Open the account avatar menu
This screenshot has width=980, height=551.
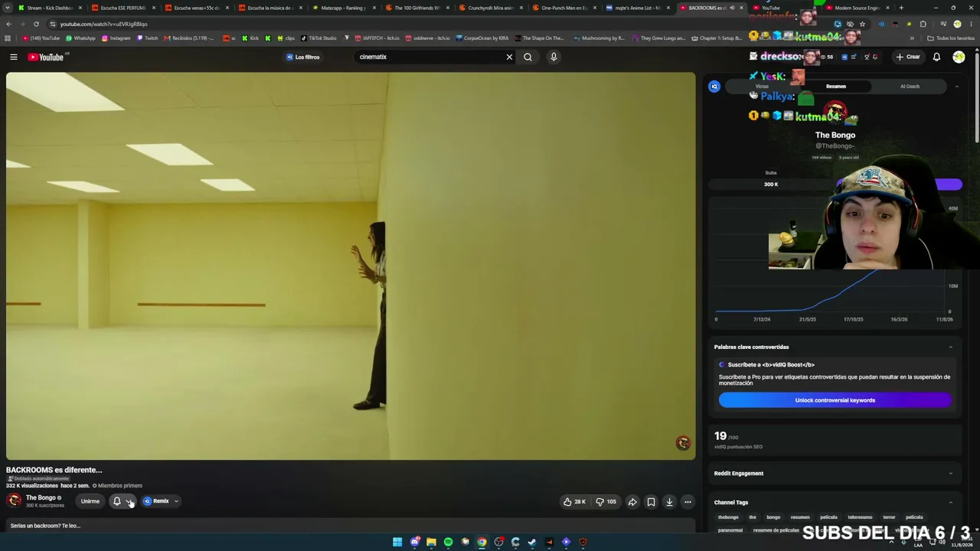click(959, 57)
